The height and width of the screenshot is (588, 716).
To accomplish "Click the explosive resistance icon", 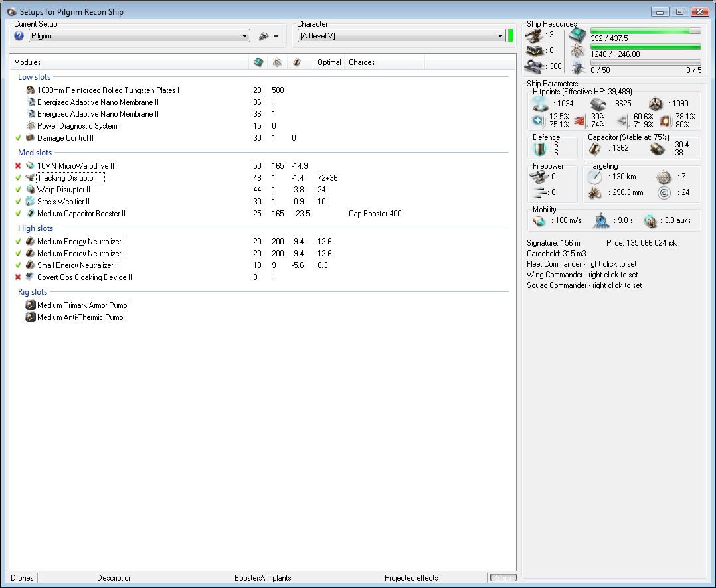I will coord(666,121).
